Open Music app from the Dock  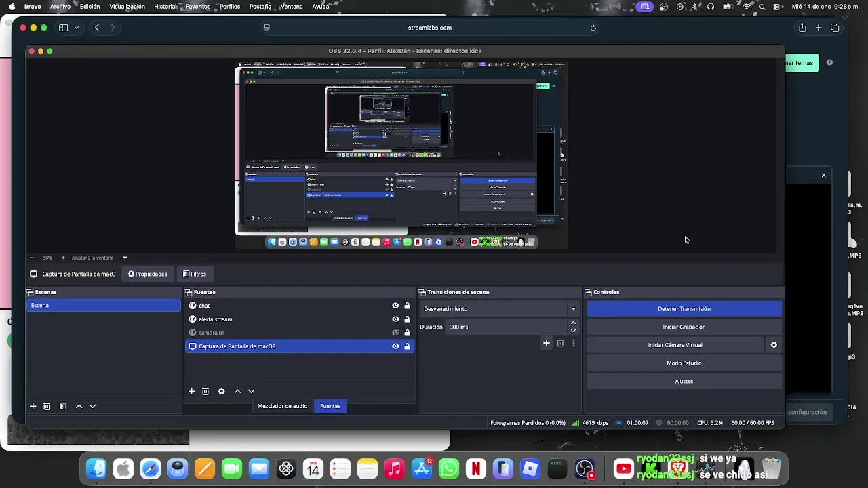pos(395,468)
